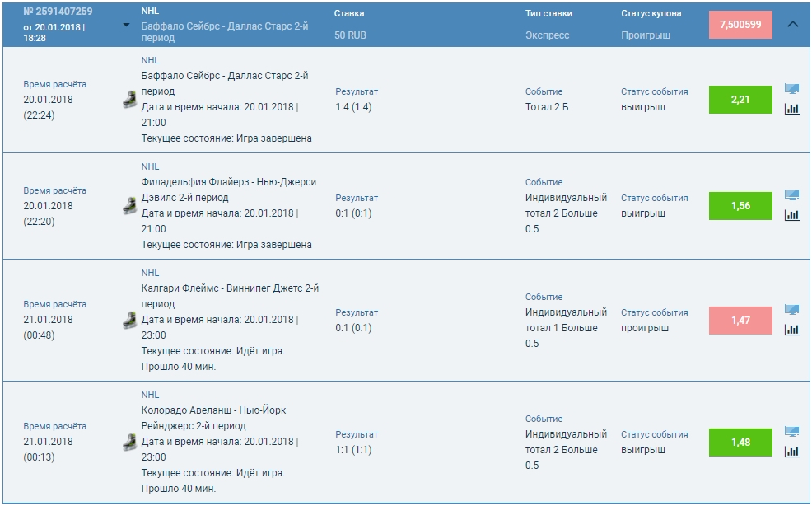This screenshot has width=812, height=506.
Task: Click the hockey skate icon beside the Calgary Flames match
Action: tap(129, 320)
